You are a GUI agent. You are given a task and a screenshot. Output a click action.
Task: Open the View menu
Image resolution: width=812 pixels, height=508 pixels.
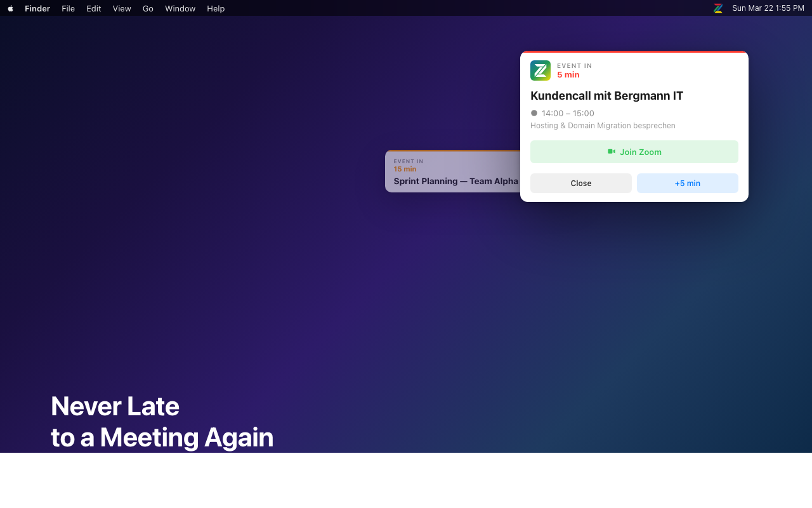122,8
